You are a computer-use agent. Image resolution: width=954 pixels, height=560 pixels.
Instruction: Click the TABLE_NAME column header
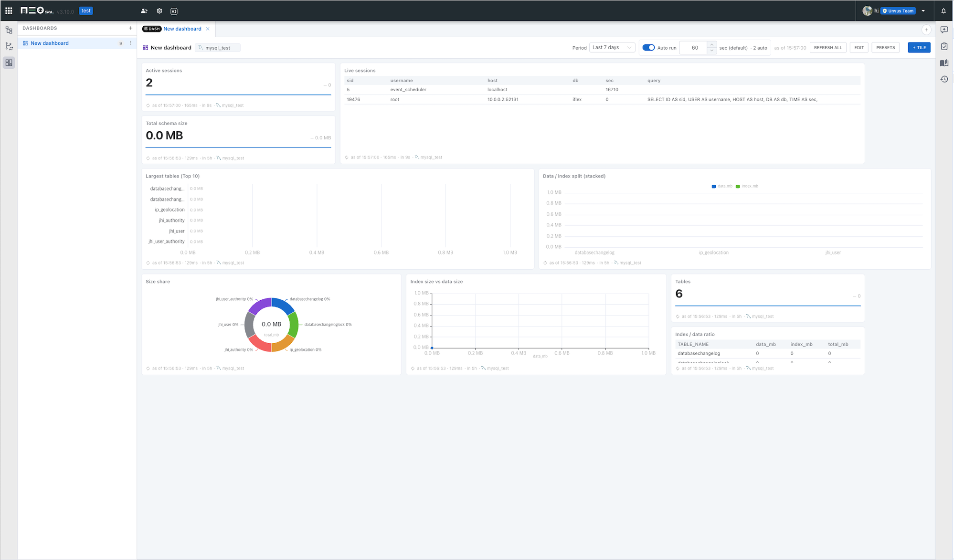tap(693, 344)
